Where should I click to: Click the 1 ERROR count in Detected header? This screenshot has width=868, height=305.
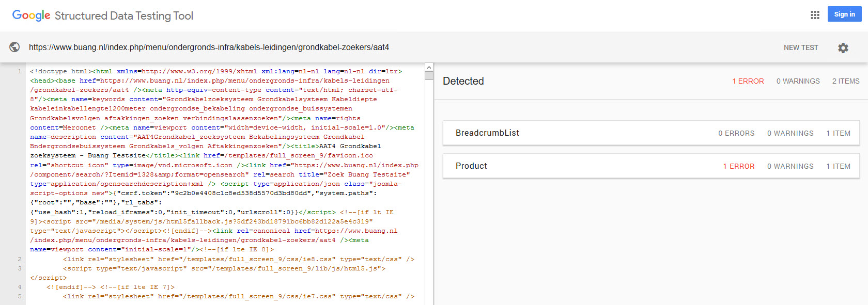pos(748,81)
